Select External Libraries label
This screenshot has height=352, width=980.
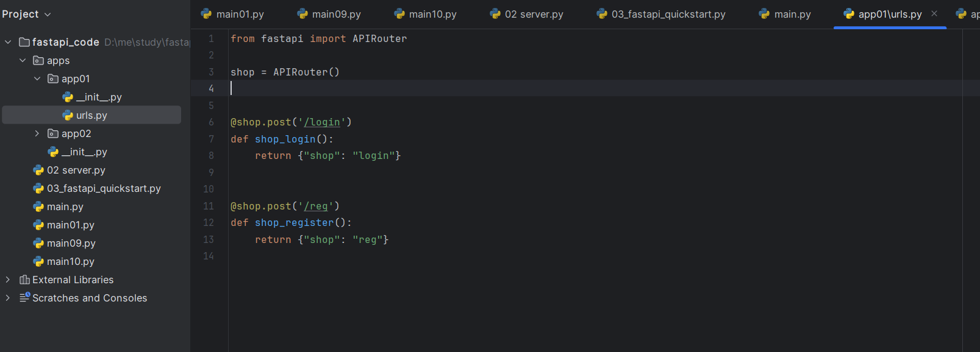pyautogui.click(x=73, y=280)
